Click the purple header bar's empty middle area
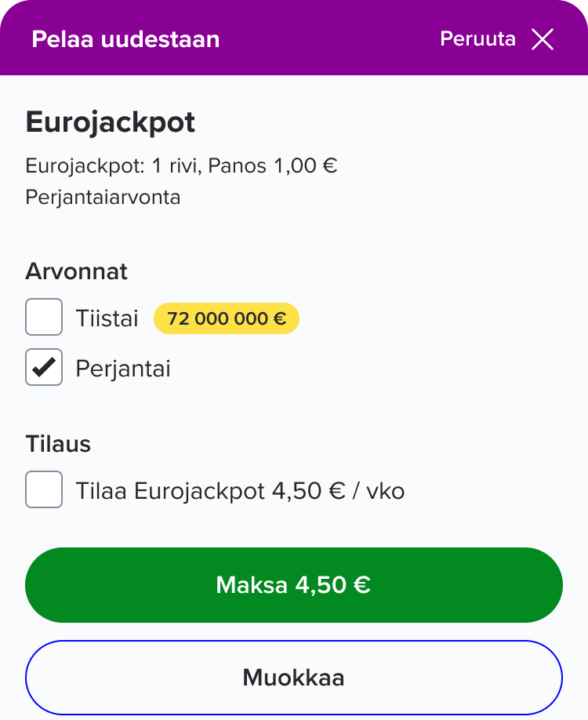 [329, 39]
